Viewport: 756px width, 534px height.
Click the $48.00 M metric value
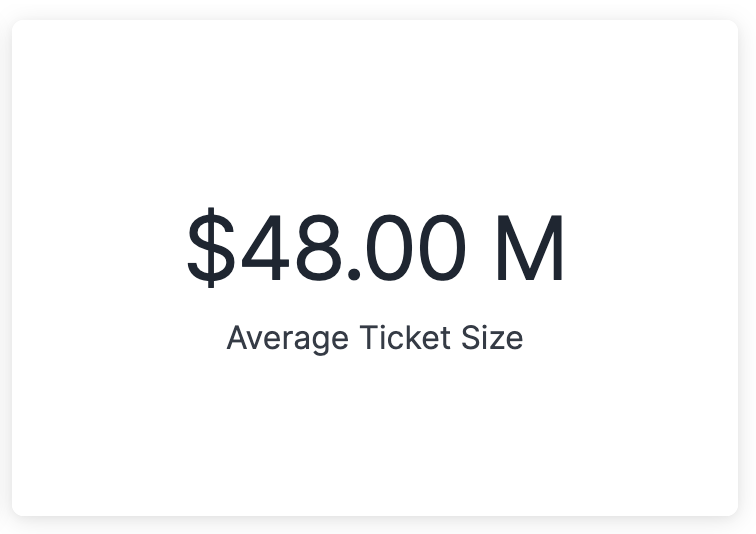coord(375,248)
